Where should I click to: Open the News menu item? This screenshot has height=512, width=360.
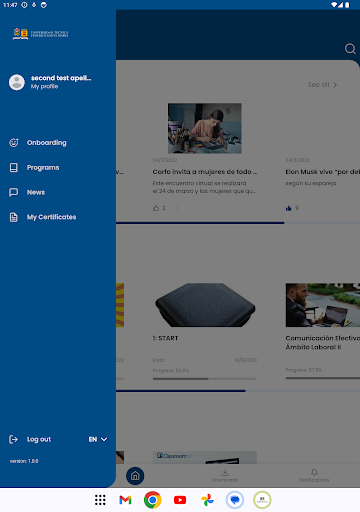(x=36, y=192)
